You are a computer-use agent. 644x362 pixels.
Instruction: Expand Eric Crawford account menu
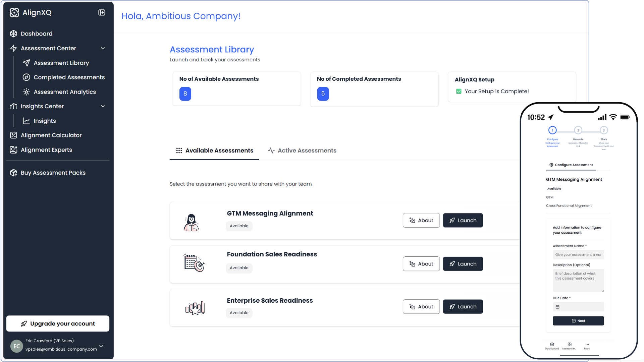pos(101,346)
